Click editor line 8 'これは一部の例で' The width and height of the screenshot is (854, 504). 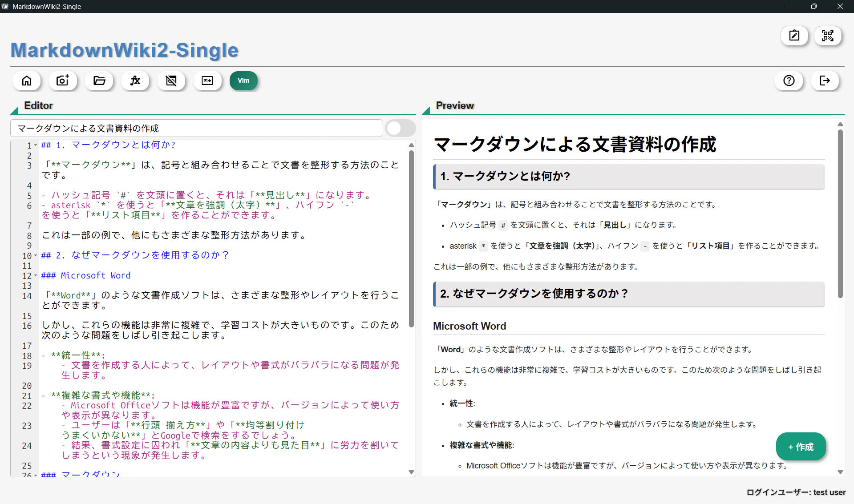click(x=174, y=235)
